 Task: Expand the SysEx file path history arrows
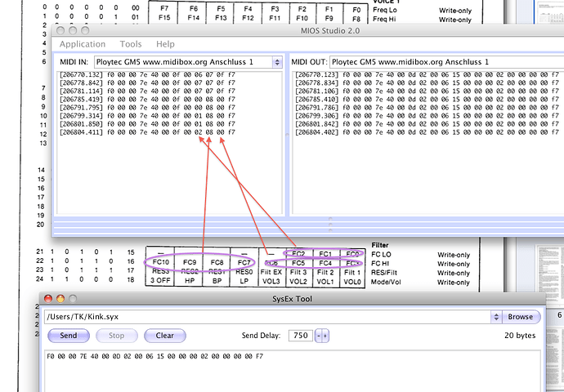pos(496,317)
